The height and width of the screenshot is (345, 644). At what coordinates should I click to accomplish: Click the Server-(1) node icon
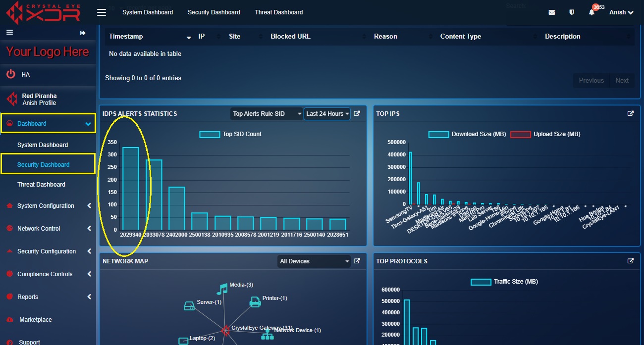pos(189,306)
